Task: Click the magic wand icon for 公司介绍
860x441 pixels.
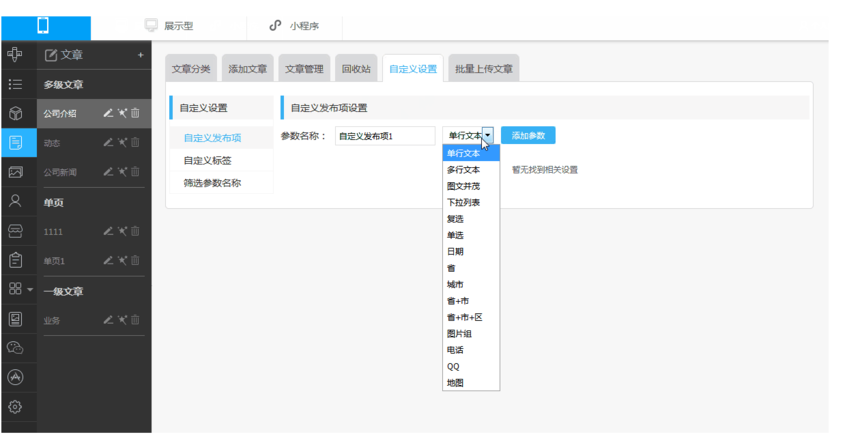Action: coord(122,113)
